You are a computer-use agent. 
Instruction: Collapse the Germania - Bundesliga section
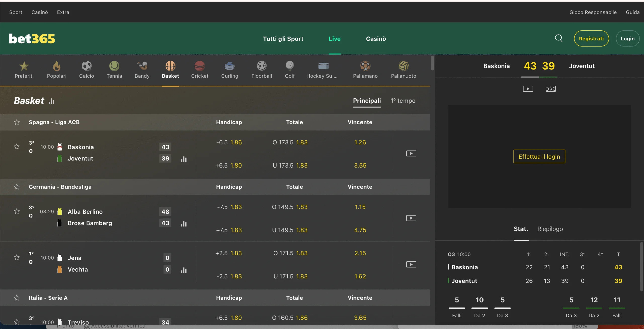[60, 187]
